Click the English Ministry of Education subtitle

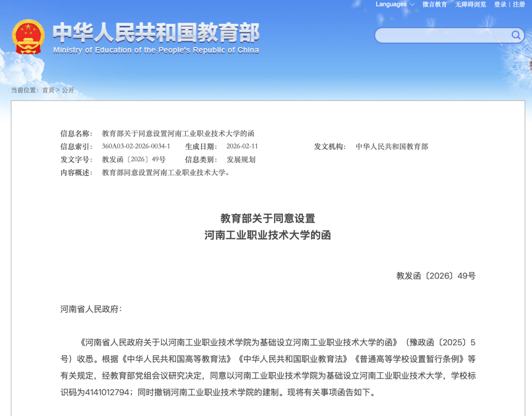tap(156, 50)
